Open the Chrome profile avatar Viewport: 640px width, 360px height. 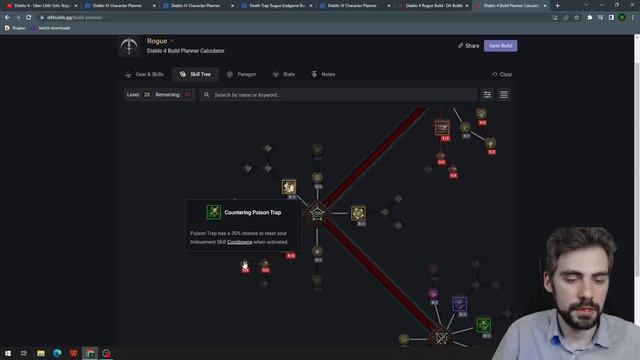[x=622, y=18]
